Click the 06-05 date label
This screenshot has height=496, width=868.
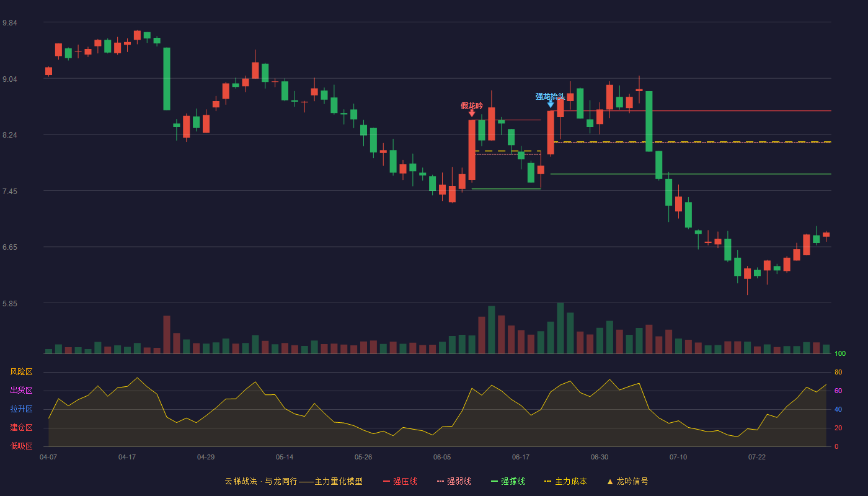pos(442,457)
